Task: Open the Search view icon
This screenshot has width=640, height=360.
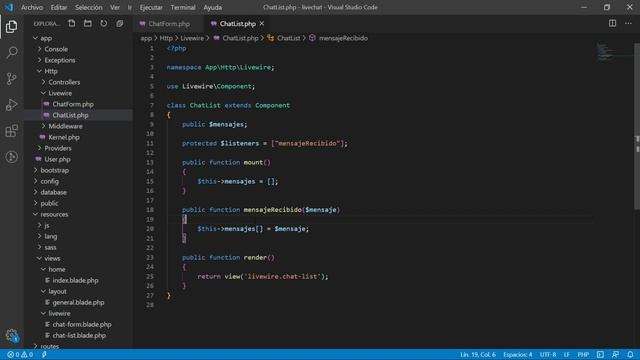Action: 11,52
